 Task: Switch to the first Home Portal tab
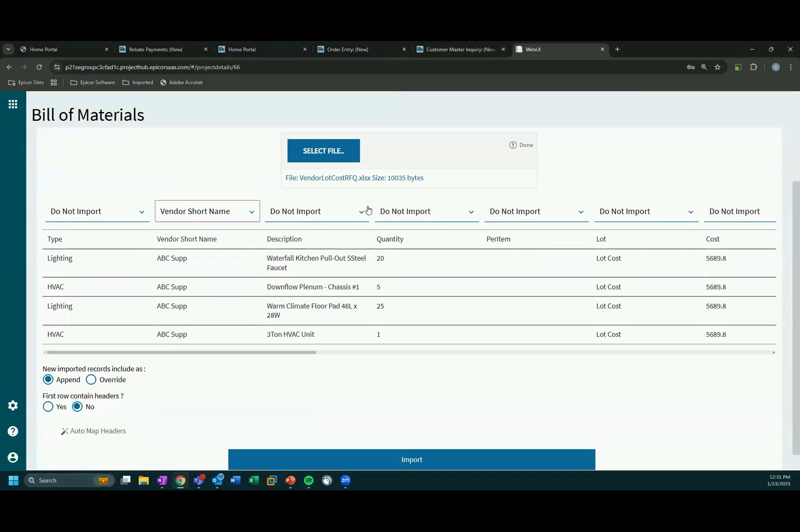tap(64, 49)
